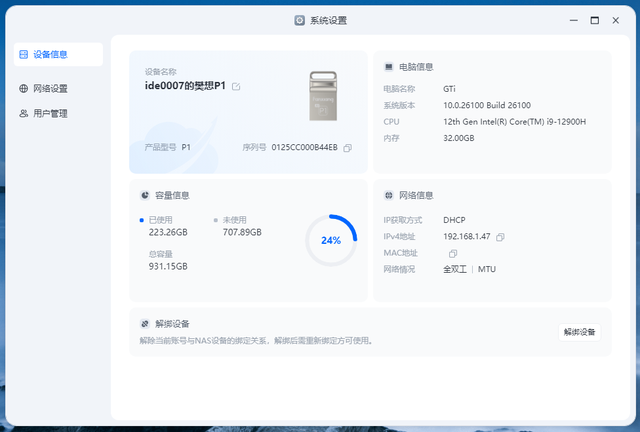Viewport: 640px width, 432px height.
Task: Click the 网络信息 section heading
Action: point(416,195)
